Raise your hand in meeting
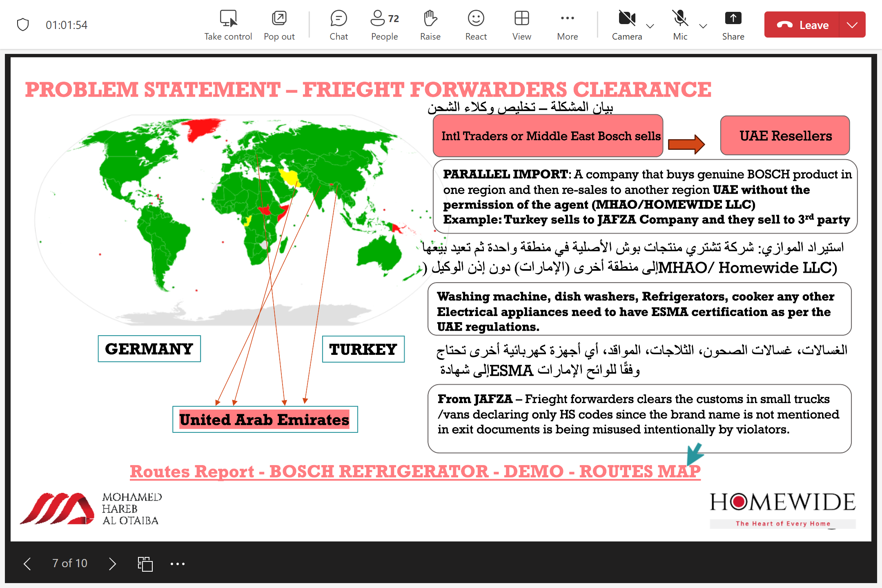 coord(430,19)
